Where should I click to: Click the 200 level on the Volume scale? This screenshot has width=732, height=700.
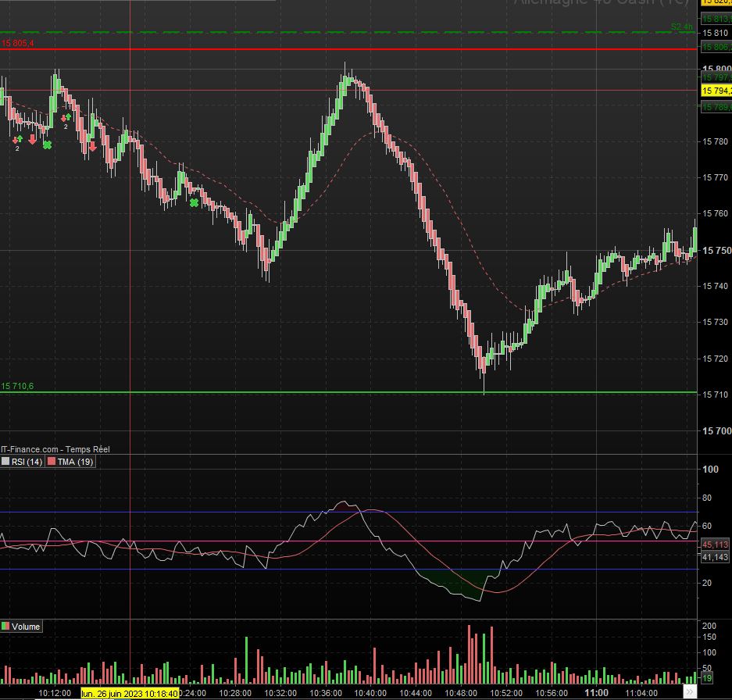(x=709, y=626)
